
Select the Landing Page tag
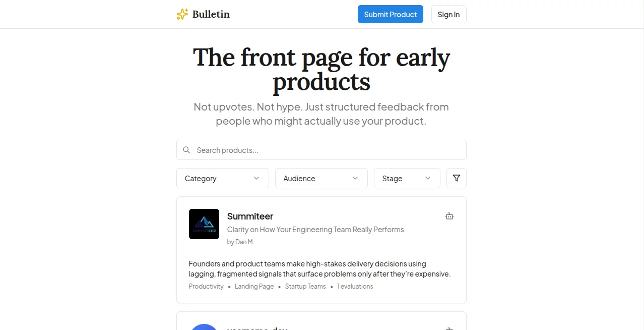pyautogui.click(x=254, y=286)
